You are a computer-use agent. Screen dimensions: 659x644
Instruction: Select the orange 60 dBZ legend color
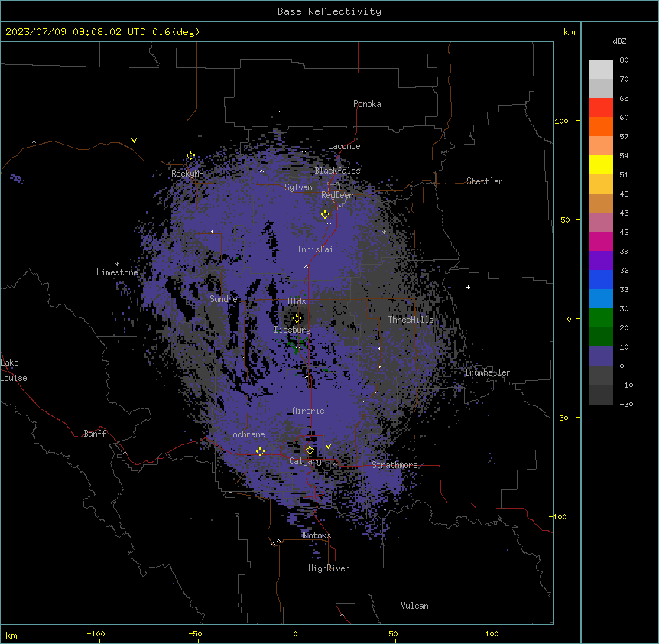coord(601,126)
